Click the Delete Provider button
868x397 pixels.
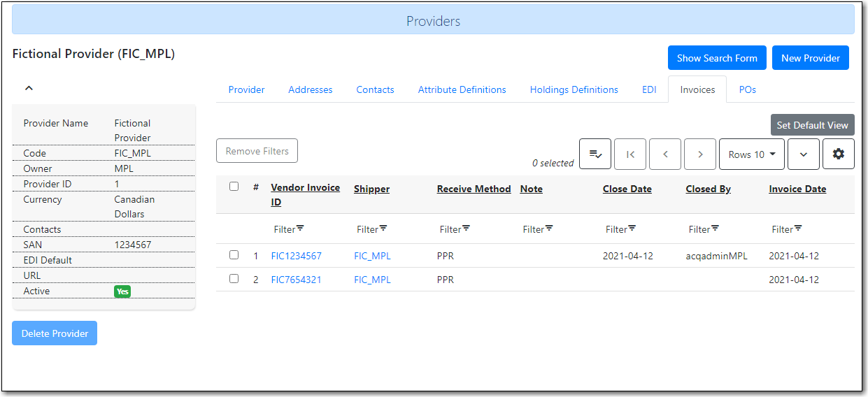[x=55, y=333]
